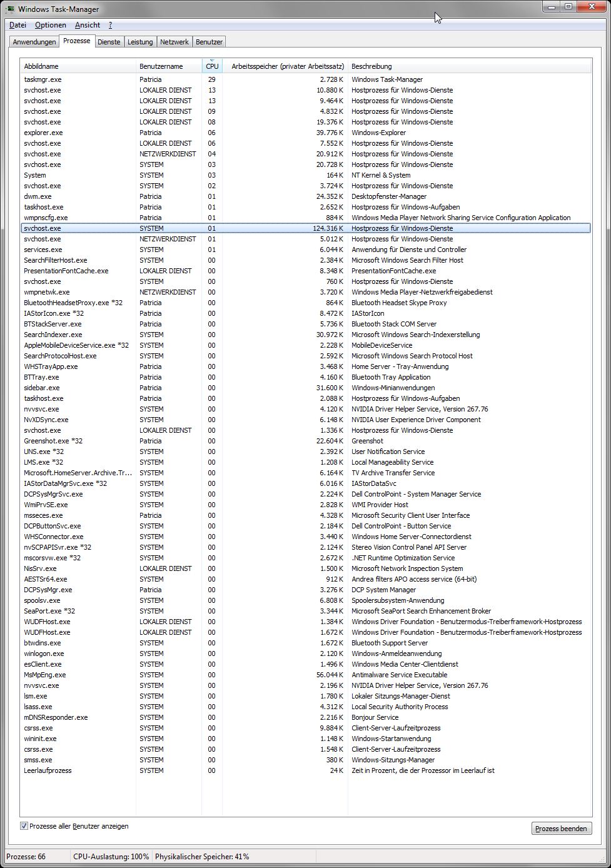
Task: Click the Prozess beenden button
Action: click(561, 829)
